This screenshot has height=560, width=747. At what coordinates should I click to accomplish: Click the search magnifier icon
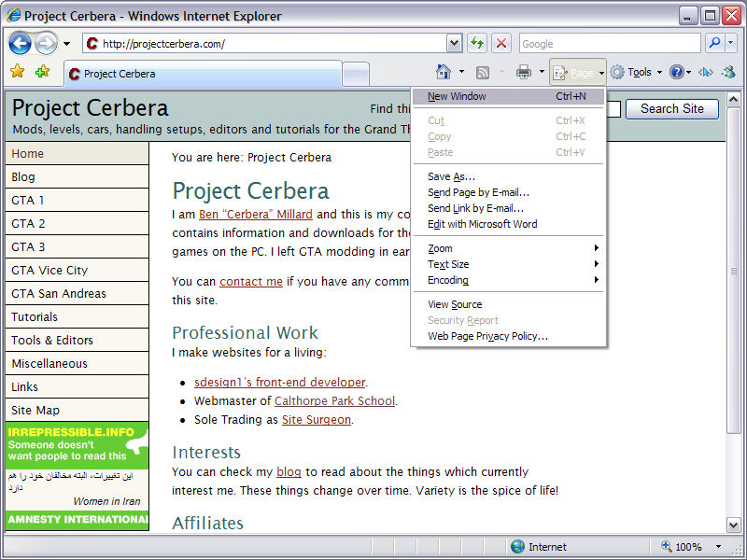click(x=713, y=43)
